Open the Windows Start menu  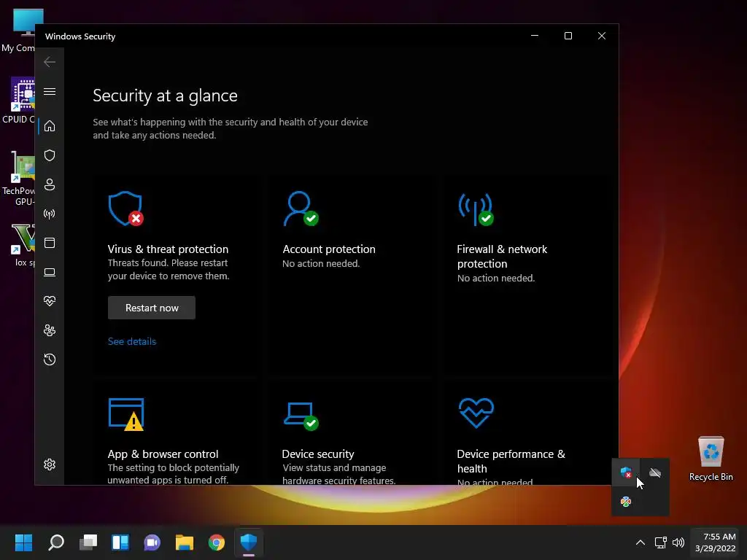click(x=23, y=542)
